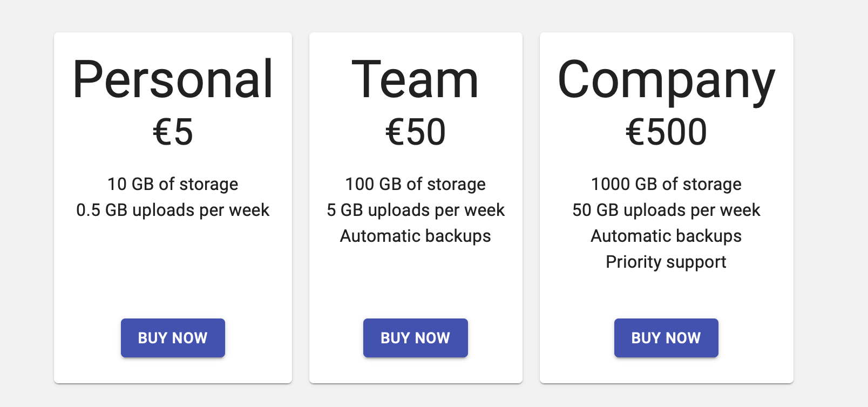Click the 5 GB uploads per week line
The image size is (868, 407).
416,210
